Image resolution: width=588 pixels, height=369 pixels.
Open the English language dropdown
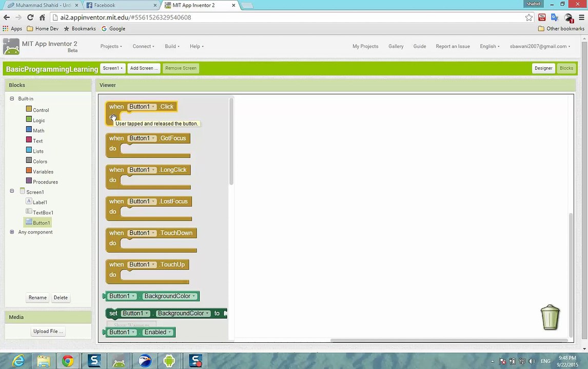pos(490,47)
